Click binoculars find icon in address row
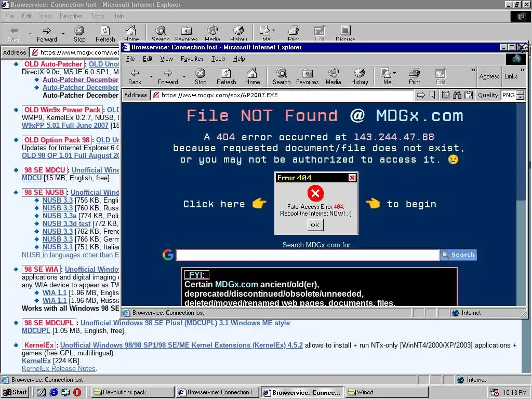The height and width of the screenshot is (399, 532). tap(457, 96)
